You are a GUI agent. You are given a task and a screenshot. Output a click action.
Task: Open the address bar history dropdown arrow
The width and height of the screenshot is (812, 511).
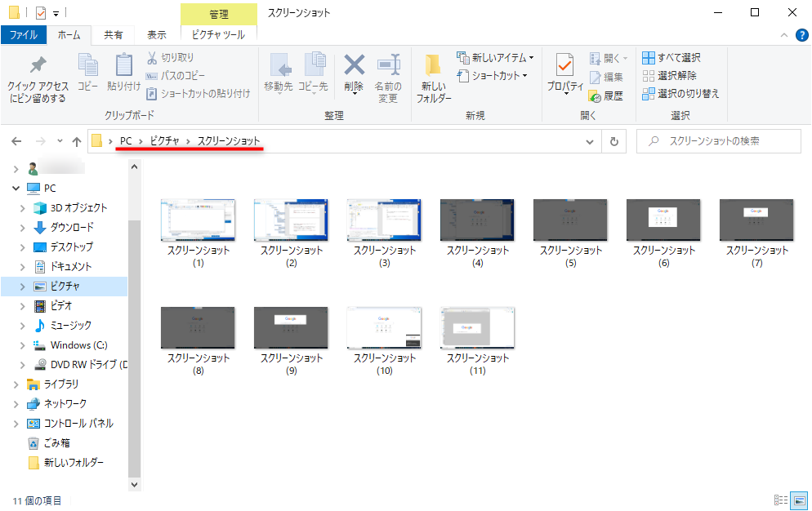click(590, 141)
